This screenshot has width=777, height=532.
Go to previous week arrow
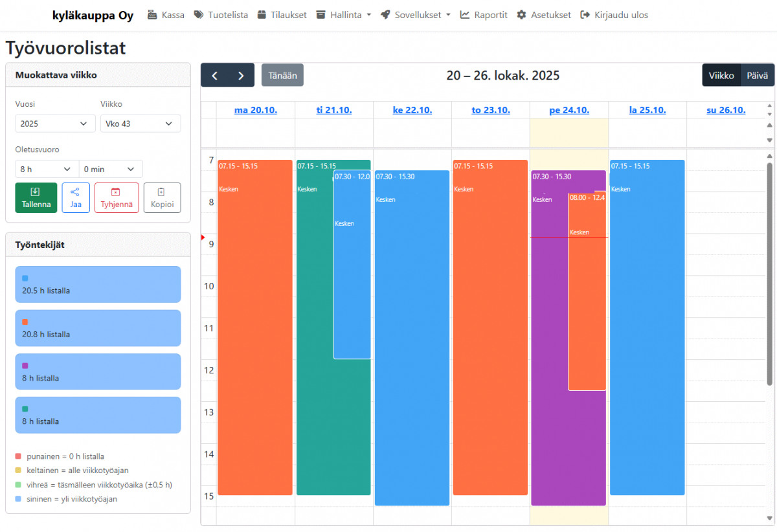214,76
